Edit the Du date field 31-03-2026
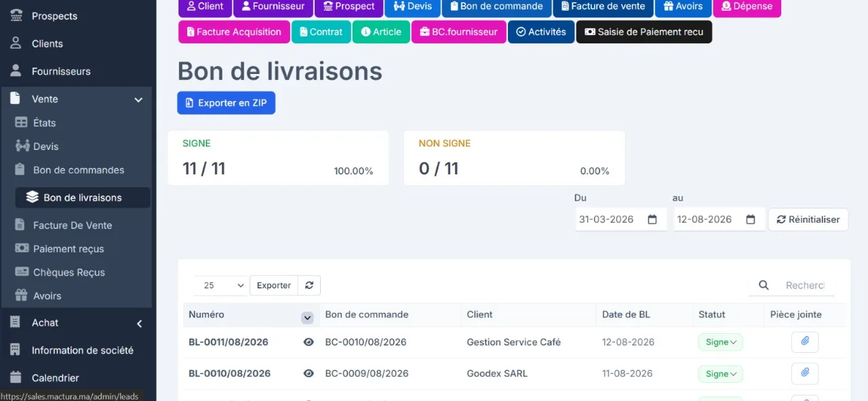868x401 pixels. [x=621, y=219]
